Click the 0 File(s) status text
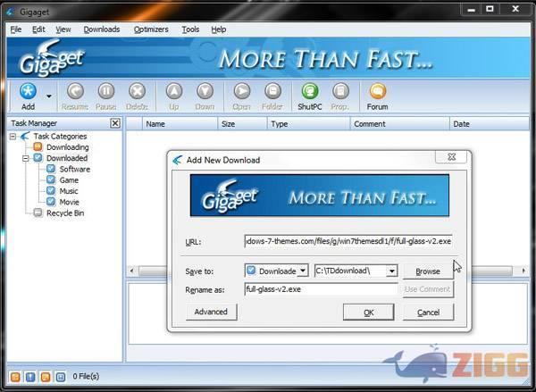Image resolution: width=536 pixels, height=392 pixels. (86, 376)
